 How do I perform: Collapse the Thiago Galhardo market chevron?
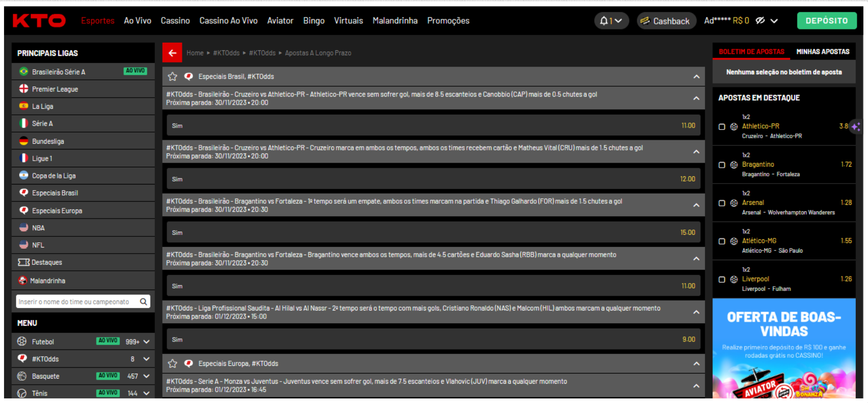pos(696,205)
